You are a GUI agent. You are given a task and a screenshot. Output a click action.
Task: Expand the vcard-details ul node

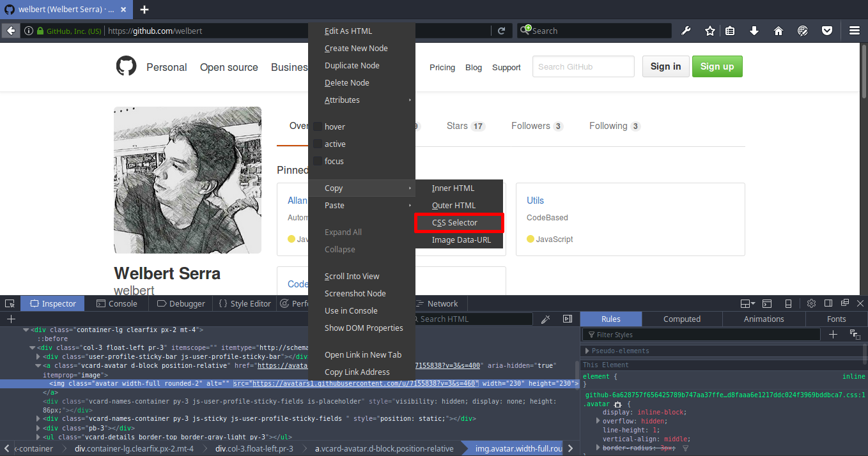coord(38,437)
